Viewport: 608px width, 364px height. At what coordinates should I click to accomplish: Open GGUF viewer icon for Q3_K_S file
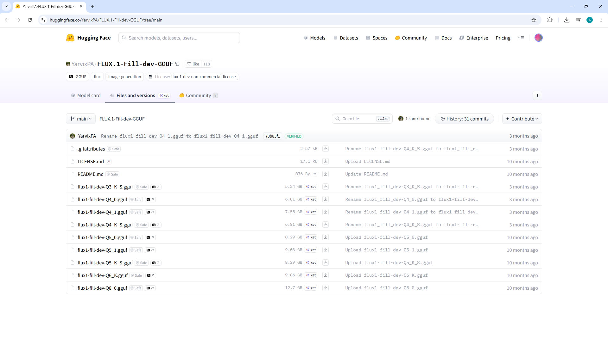tap(156, 187)
